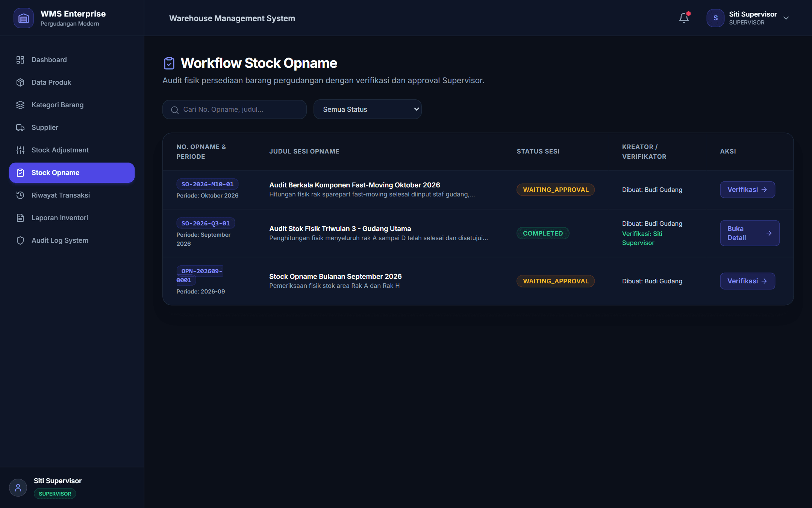Click the title Audit Berkala Komponen Fast-Moving Oktober 2026
812x508 pixels.
point(354,185)
